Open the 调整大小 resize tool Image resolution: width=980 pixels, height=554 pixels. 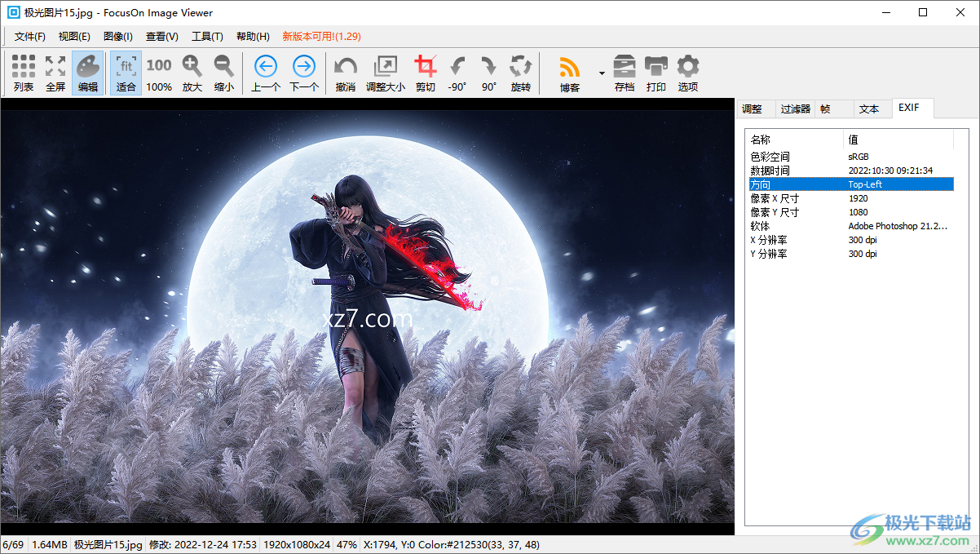coord(385,73)
